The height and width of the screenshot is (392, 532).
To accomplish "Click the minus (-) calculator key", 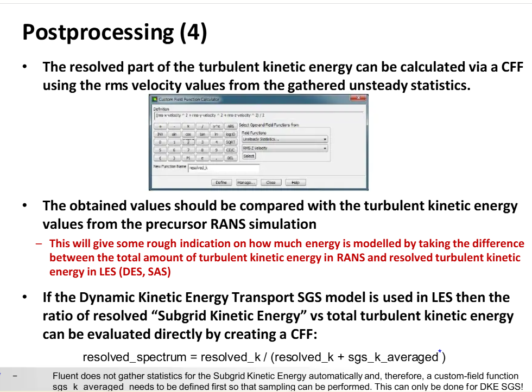I will (x=174, y=126).
